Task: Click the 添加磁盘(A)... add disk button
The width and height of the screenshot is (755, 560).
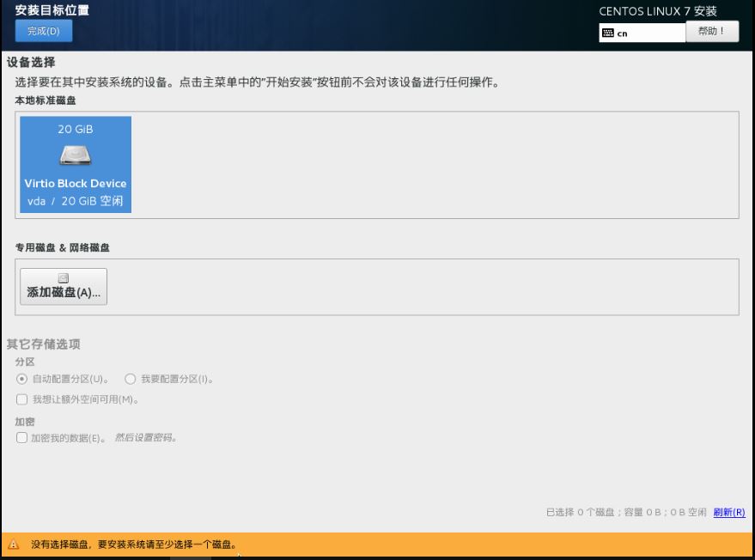Action: (64, 287)
